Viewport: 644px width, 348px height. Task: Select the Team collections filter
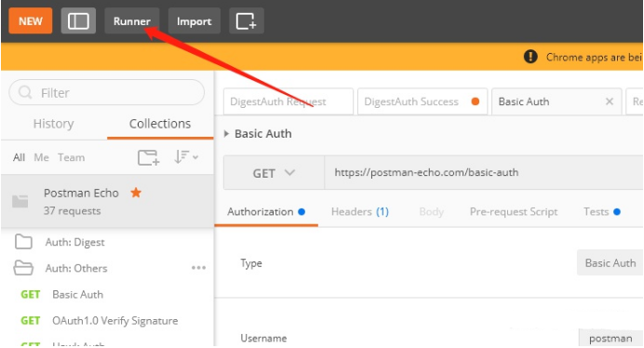[71, 157]
